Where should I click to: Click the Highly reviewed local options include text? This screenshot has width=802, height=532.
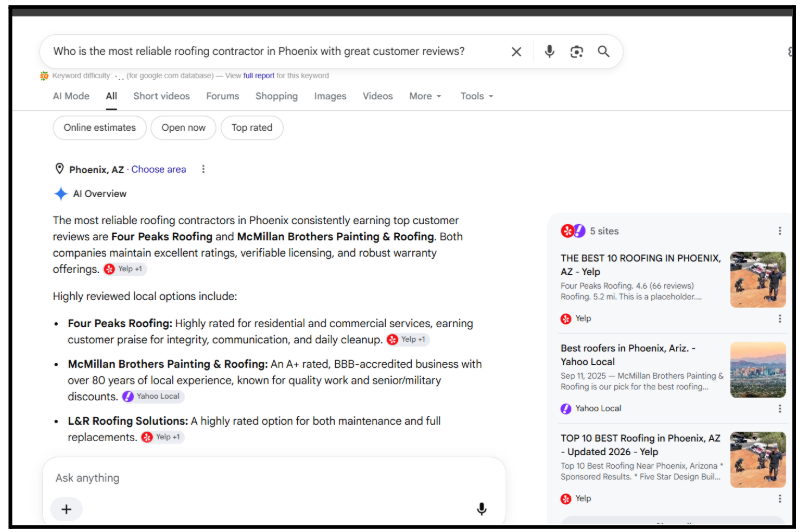(145, 297)
